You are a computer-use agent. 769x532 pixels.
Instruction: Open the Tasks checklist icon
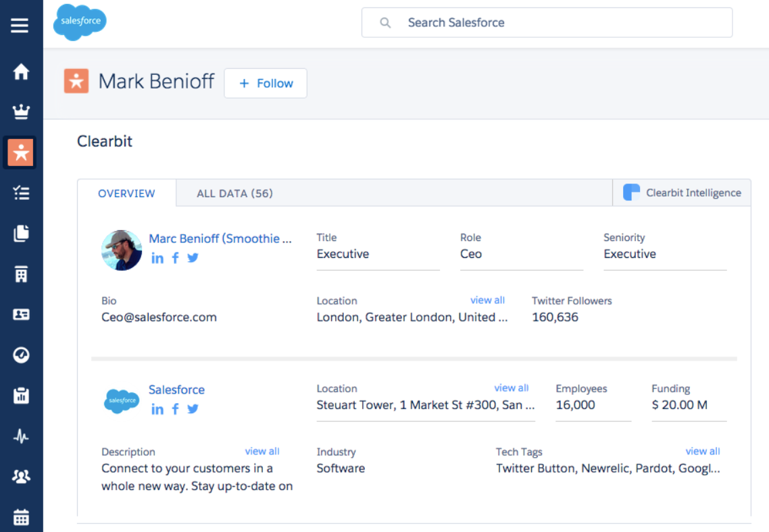[20, 192]
